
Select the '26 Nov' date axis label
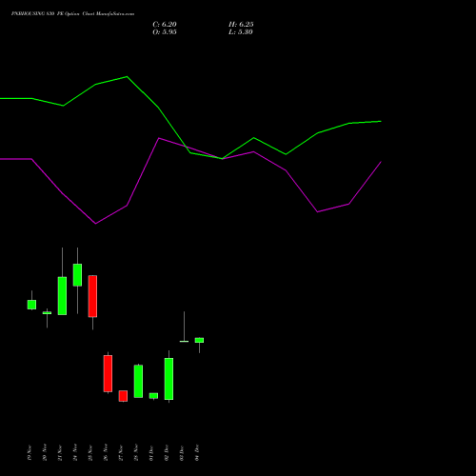click(x=106, y=452)
